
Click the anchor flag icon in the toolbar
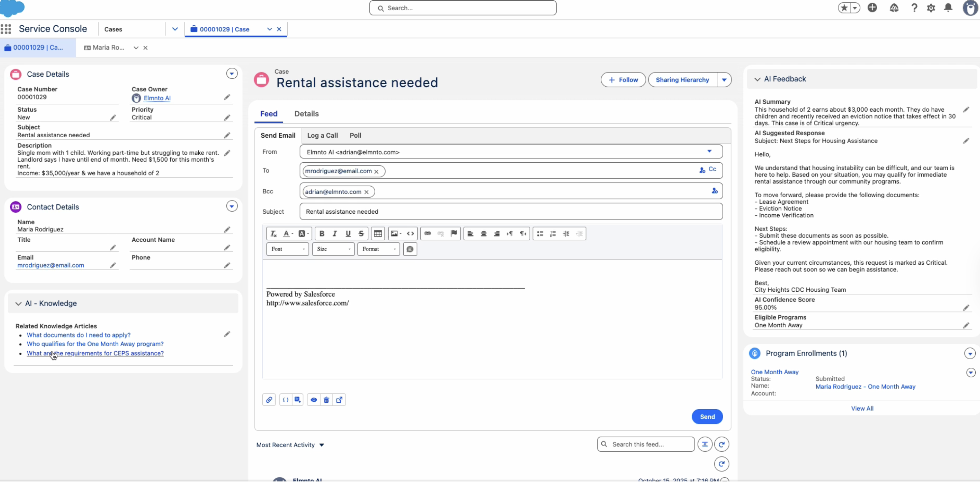click(453, 233)
